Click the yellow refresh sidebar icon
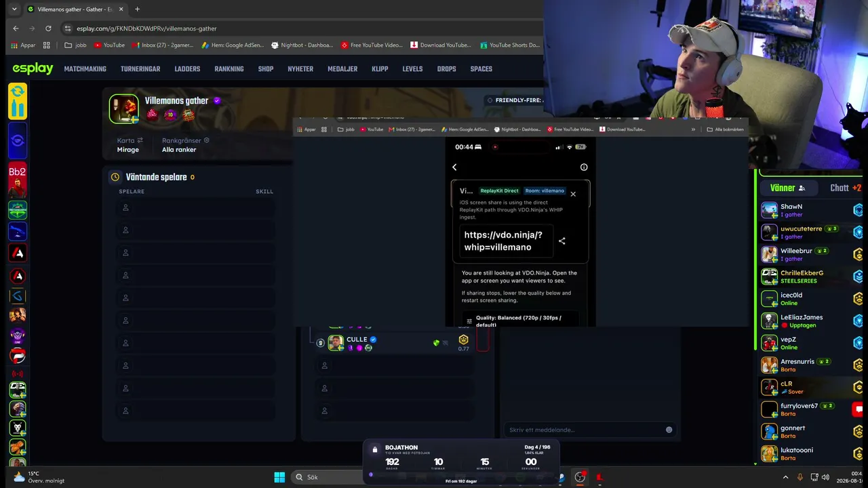The width and height of the screenshot is (868, 488). 18,101
